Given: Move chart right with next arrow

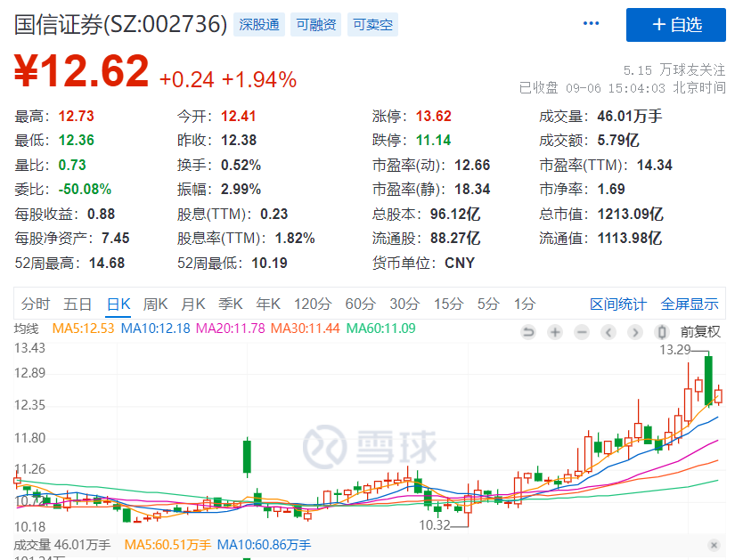Looking at the screenshot, I should point(635,332).
